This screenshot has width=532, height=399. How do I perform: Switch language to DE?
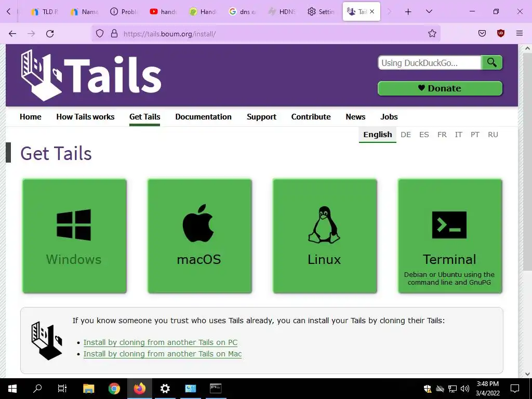tap(406, 135)
